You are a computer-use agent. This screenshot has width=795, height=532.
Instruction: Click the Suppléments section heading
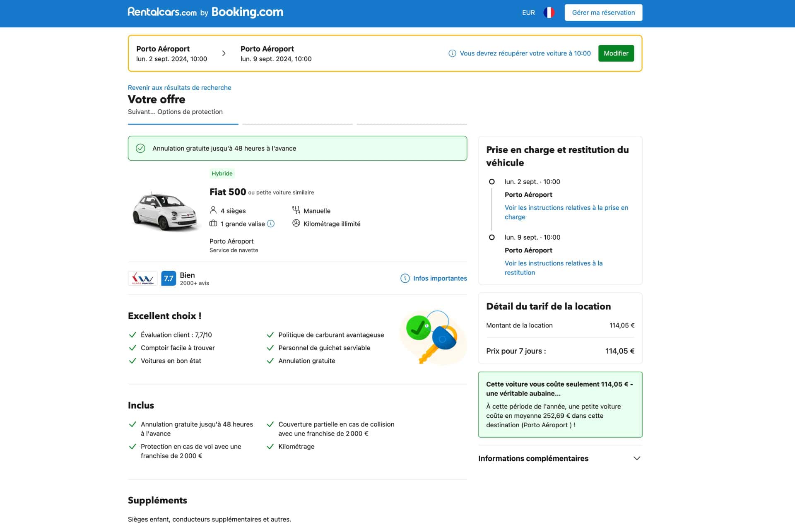157,500
